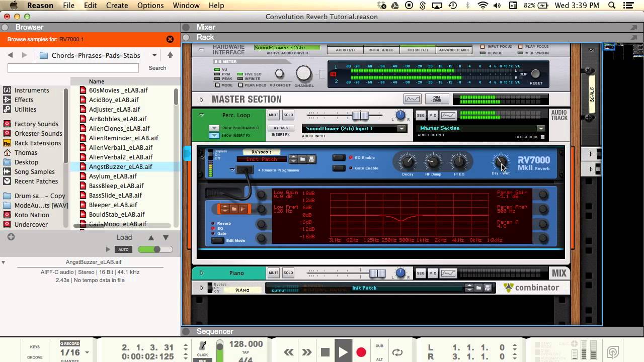Click the RV7000 Edit Mode button
644x362 pixels.
coord(217,240)
